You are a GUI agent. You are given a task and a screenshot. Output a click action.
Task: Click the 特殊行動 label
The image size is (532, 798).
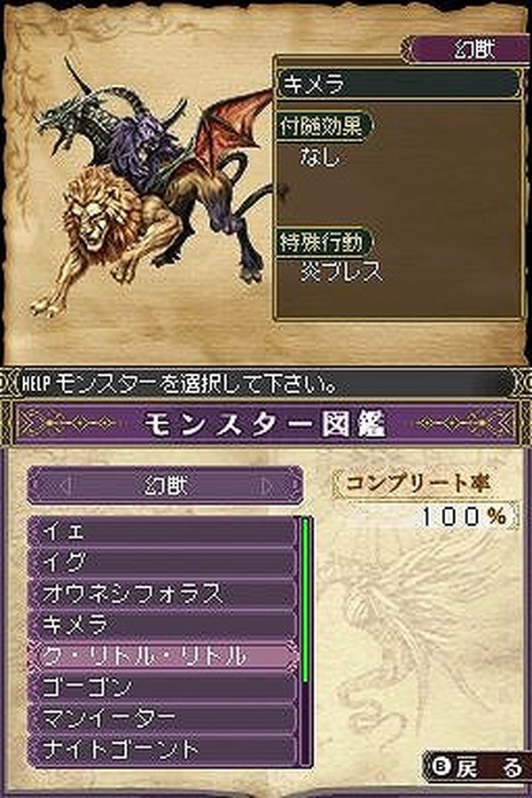(x=324, y=242)
